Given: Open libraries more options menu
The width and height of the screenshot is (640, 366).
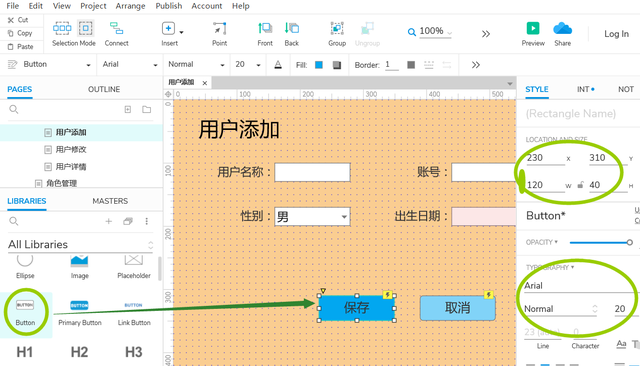Looking at the screenshot, I should pyautogui.click(x=147, y=221).
